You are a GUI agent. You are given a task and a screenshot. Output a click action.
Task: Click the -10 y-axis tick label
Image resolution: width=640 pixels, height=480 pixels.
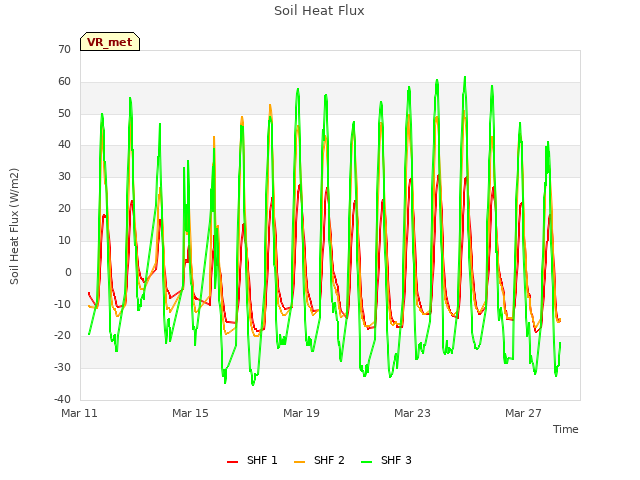(62, 304)
